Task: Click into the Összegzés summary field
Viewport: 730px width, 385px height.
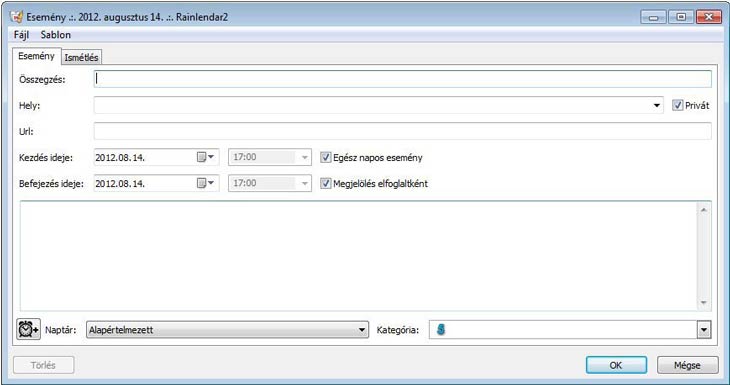Action: pos(403,79)
